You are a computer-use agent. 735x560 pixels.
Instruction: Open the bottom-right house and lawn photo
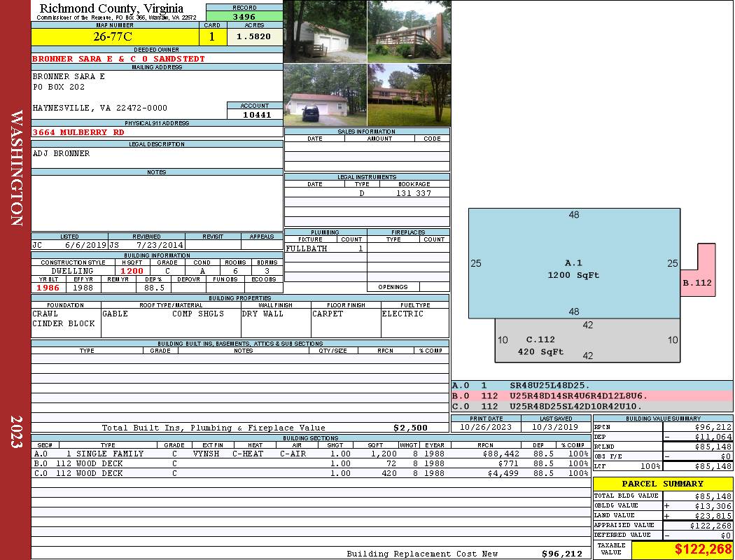(409, 95)
